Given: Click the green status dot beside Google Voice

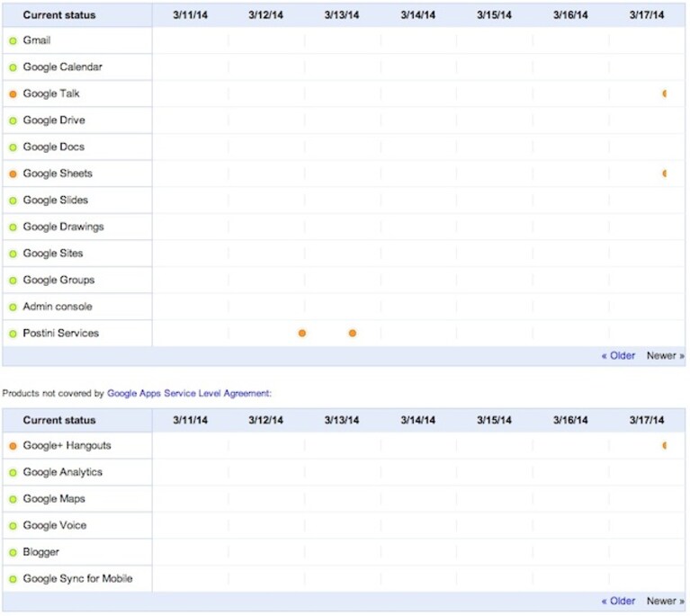Looking at the screenshot, I should pos(13,526).
